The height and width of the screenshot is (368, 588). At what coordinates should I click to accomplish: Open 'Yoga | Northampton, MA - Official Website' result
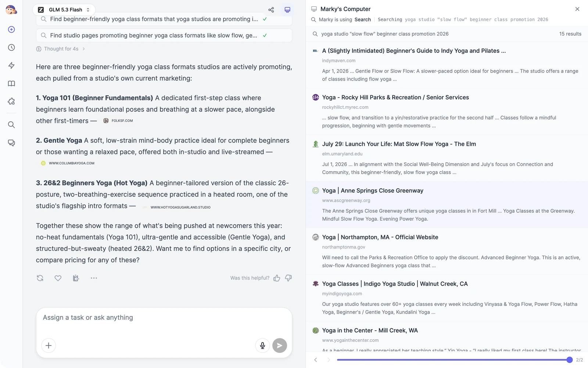pyautogui.click(x=380, y=237)
